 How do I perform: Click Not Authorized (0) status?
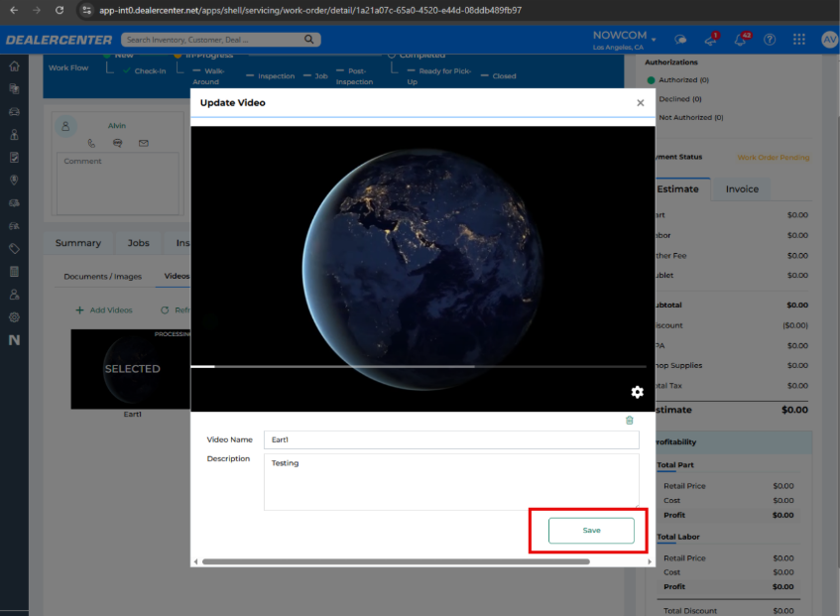click(691, 117)
